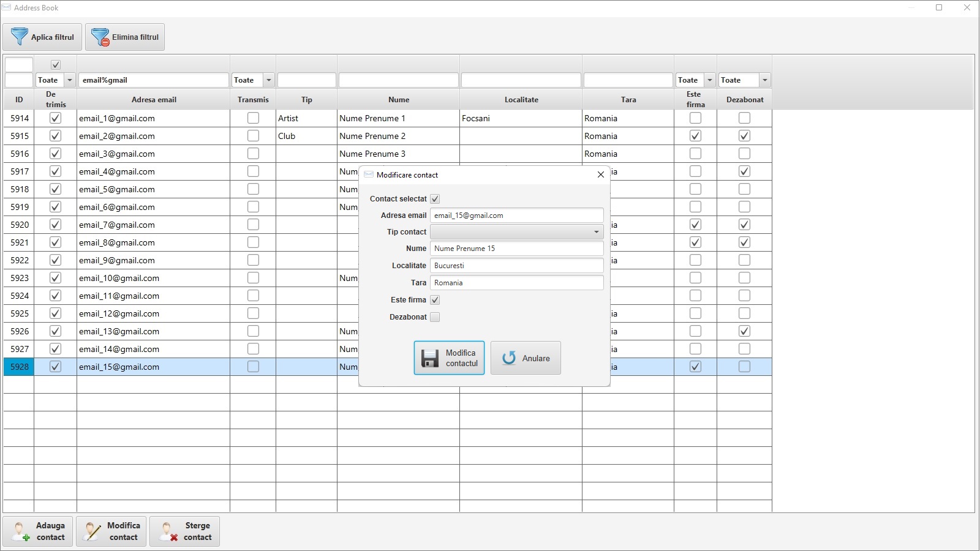Click the Anulare circular arrow icon
Screen dimensions: 980x551
click(509, 358)
